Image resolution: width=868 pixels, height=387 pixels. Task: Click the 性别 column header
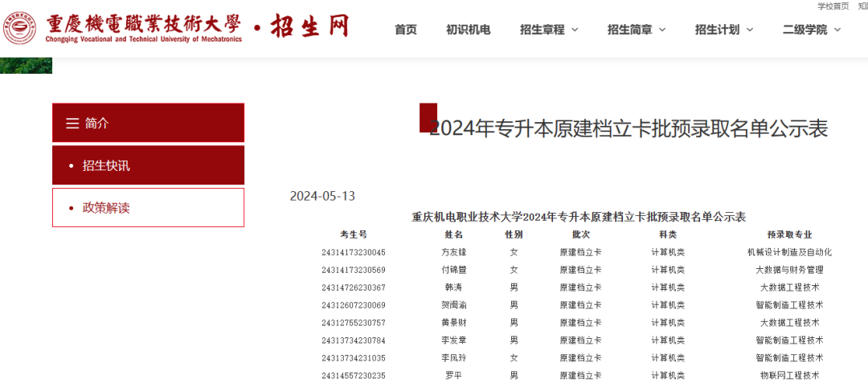pos(514,234)
